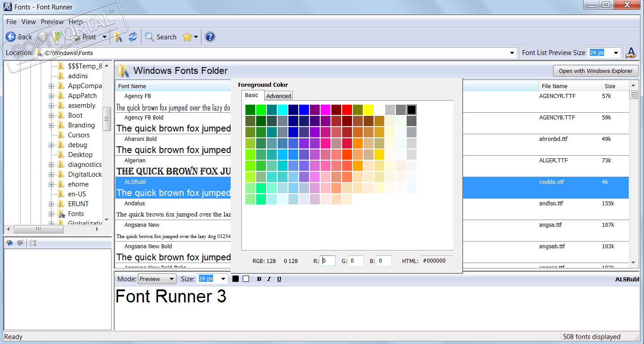Select the Algerian font row
This screenshot has height=344, width=644.
coord(173,166)
